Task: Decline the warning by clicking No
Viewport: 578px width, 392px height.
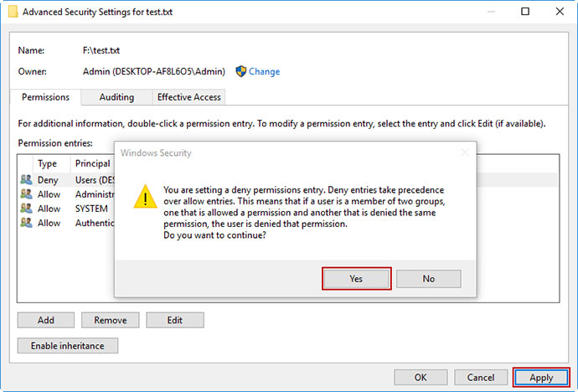Action: click(428, 279)
